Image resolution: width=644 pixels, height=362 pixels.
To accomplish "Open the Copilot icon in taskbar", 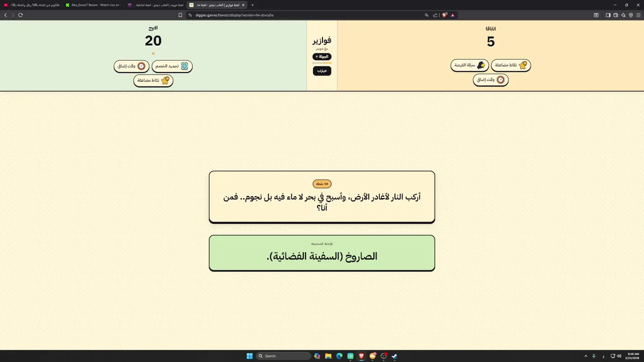I will coord(317,356).
